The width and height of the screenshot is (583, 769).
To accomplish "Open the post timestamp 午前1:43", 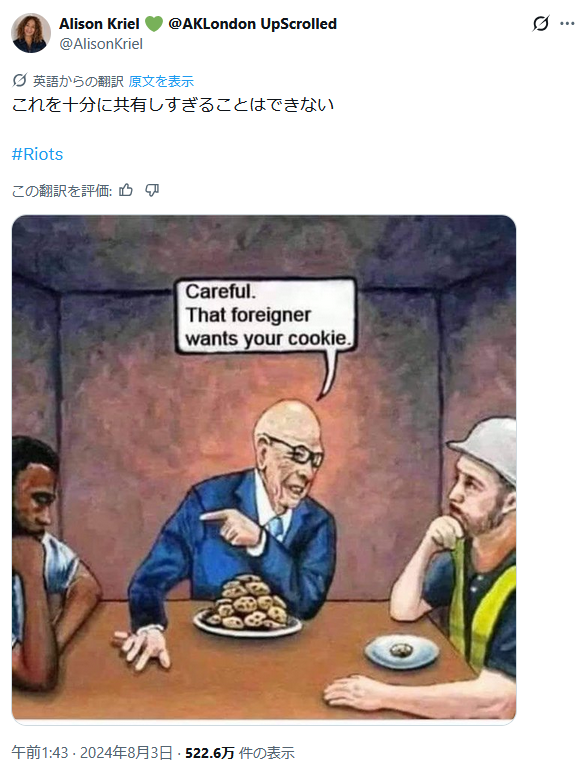I will coord(39,752).
